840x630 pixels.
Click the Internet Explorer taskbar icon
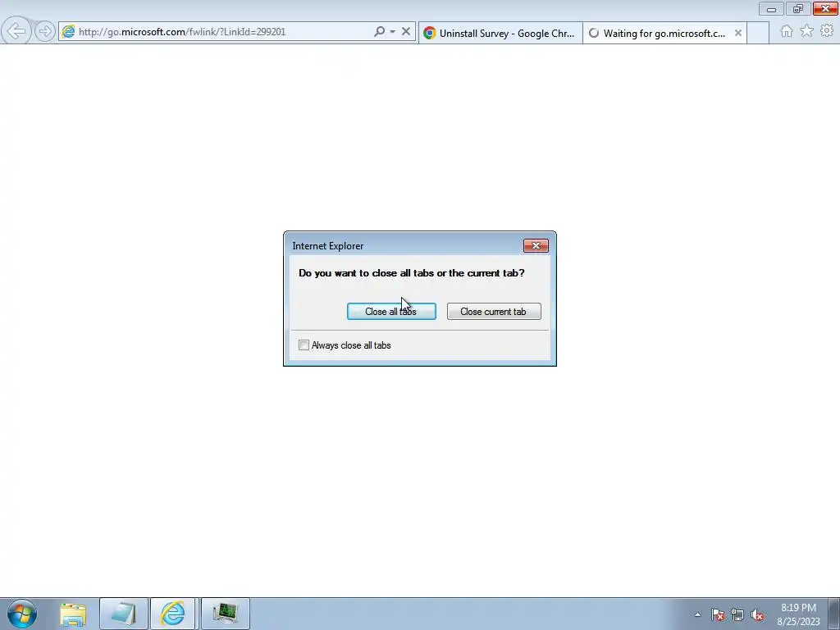pyautogui.click(x=174, y=614)
